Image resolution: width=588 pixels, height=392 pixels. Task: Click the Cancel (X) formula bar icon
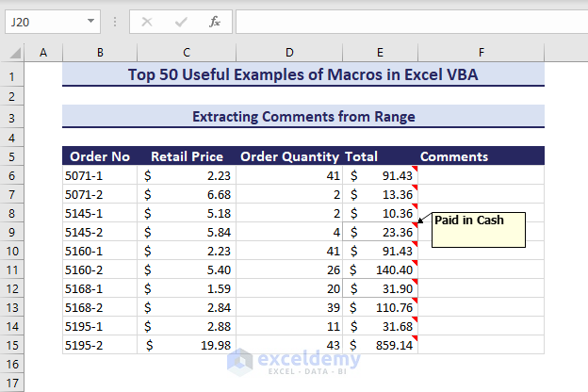(x=147, y=21)
